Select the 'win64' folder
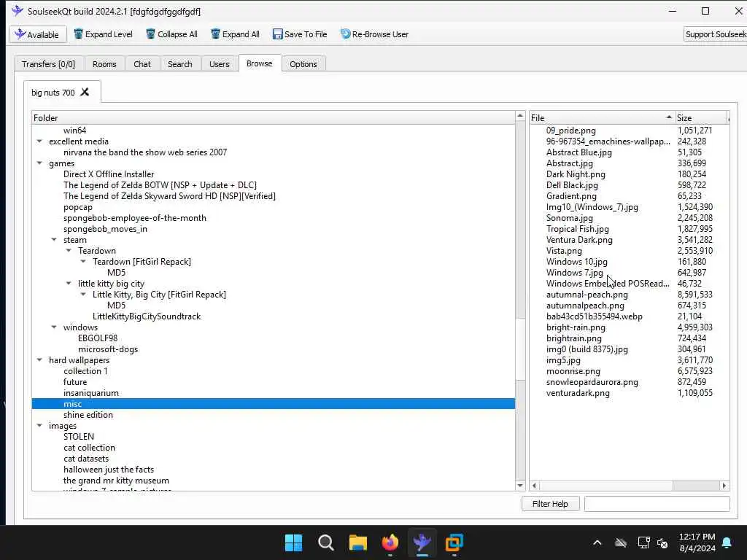The width and height of the screenshot is (747, 560). [75, 131]
